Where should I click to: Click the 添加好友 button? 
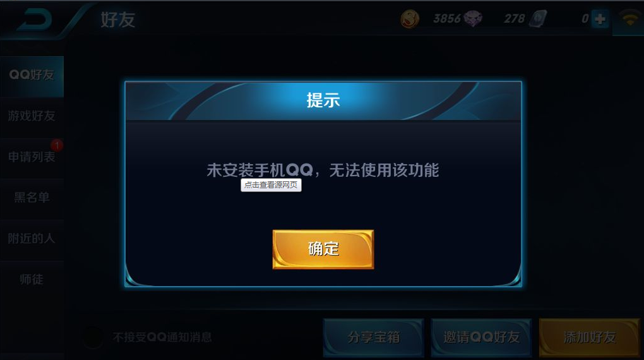pyautogui.click(x=590, y=337)
